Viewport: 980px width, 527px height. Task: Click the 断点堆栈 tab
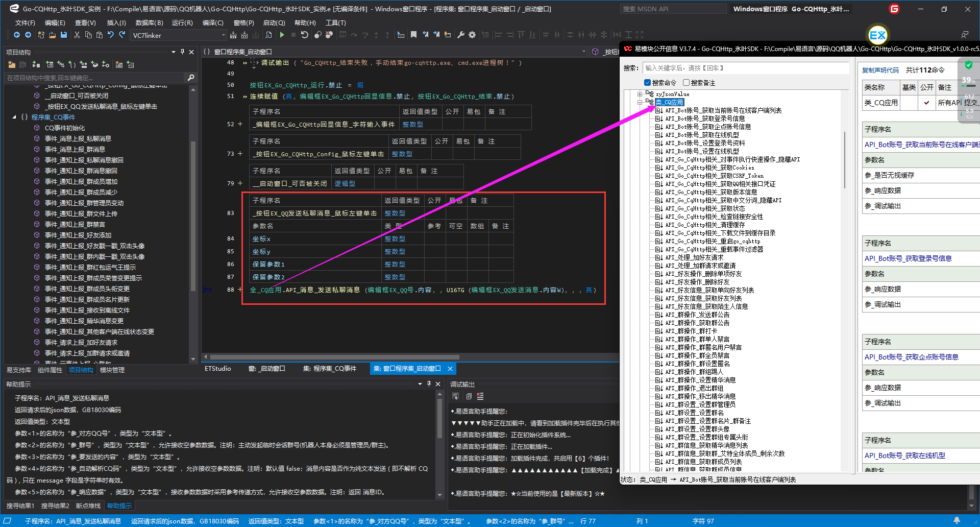coord(88,506)
